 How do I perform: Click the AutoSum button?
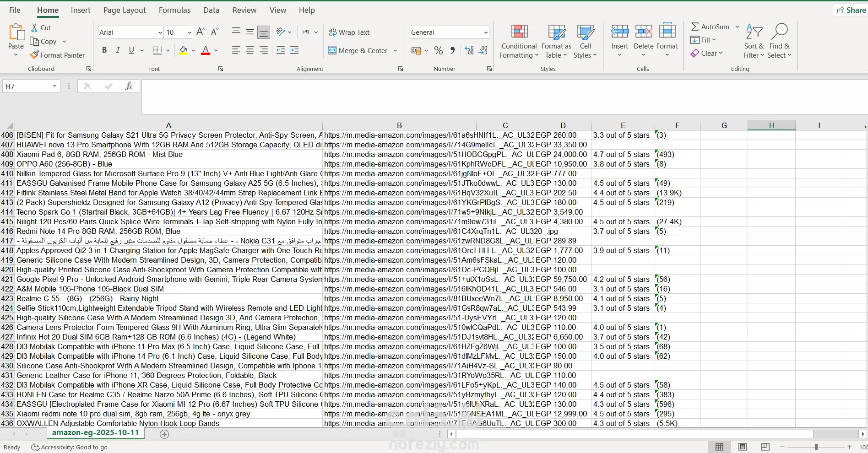[710, 27]
